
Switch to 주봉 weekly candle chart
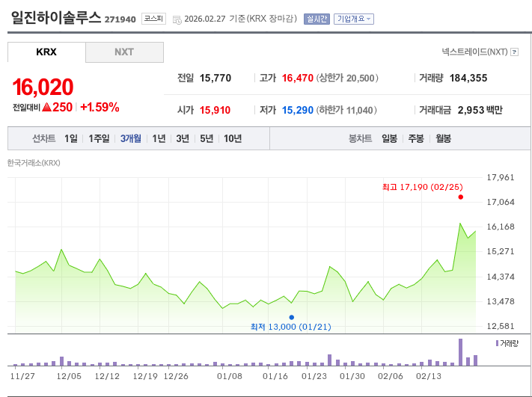point(416,138)
